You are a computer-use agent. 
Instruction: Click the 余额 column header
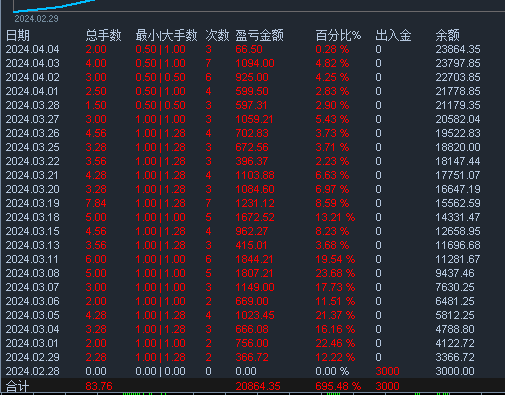447,35
